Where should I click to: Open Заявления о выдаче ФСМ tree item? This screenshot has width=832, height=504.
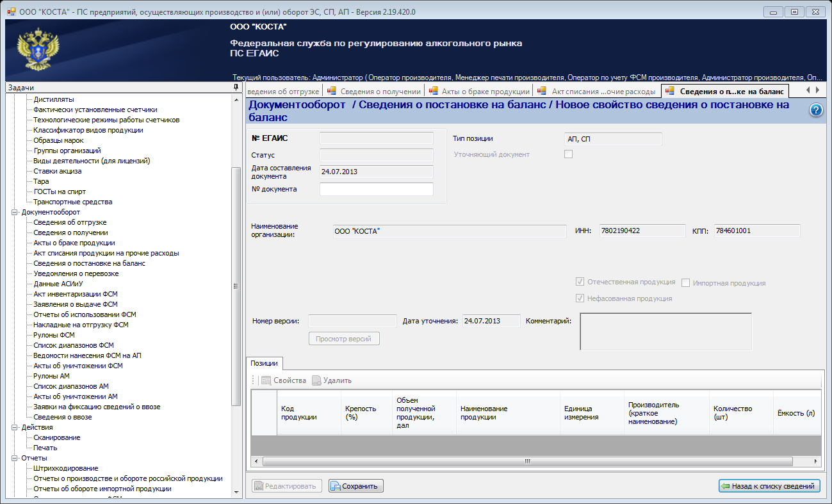click(75, 304)
